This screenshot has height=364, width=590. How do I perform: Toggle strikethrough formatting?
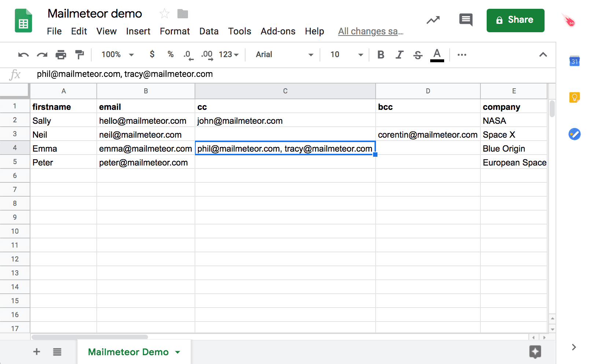click(x=418, y=55)
